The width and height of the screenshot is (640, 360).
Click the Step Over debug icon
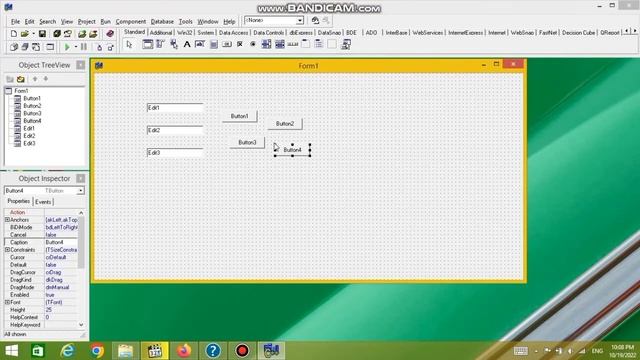click(x=110, y=47)
